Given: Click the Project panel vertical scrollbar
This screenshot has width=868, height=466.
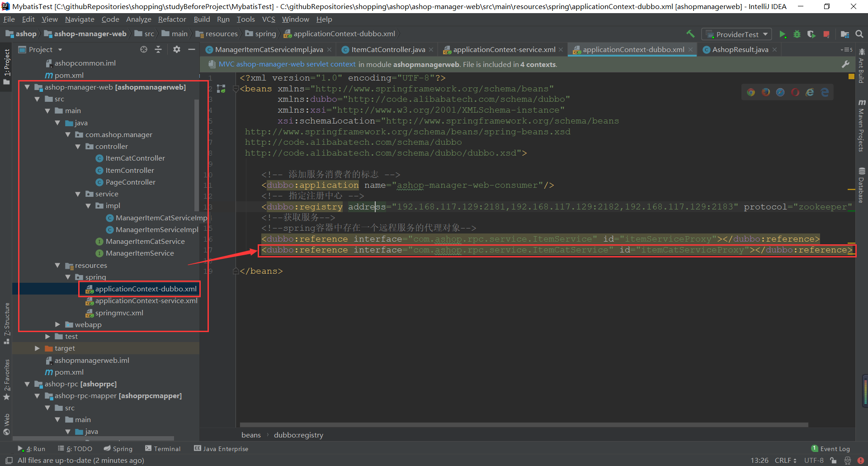Looking at the screenshot, I should click(x=197, y=155).
